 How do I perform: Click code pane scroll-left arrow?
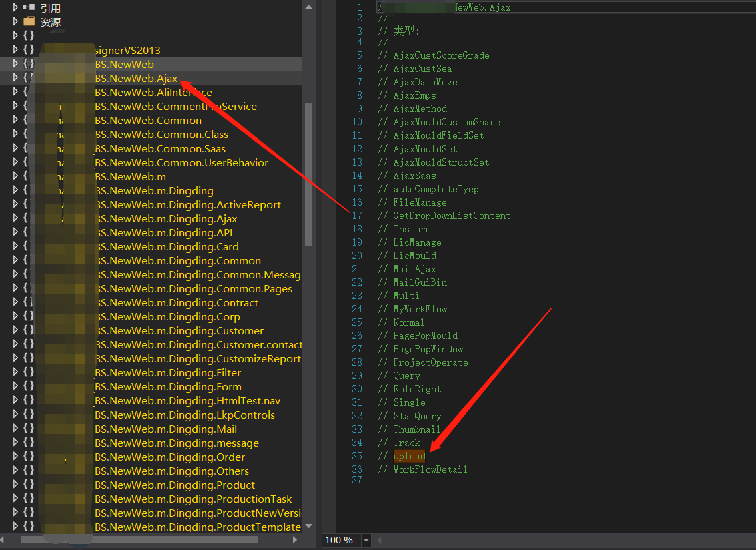[379, 541]
